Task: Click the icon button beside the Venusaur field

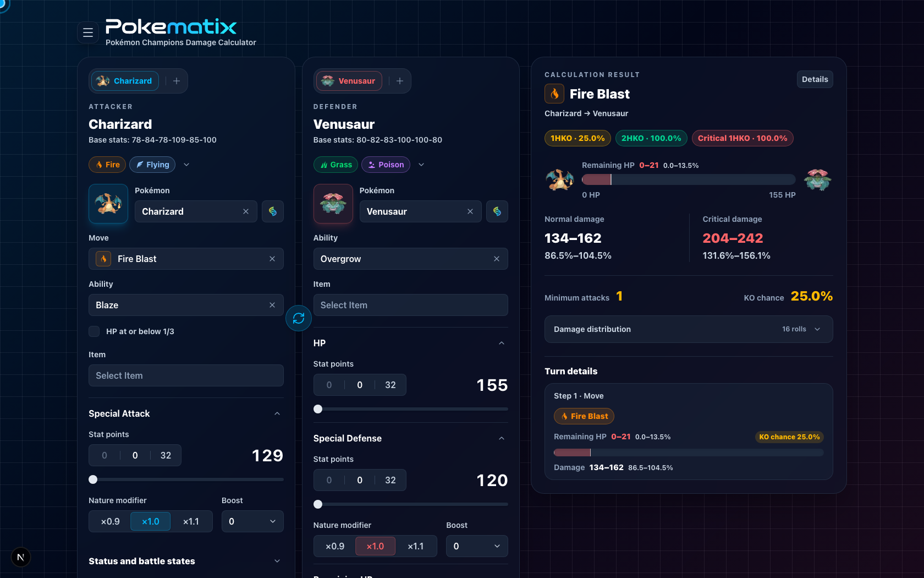Action: [x=497, y=211]
